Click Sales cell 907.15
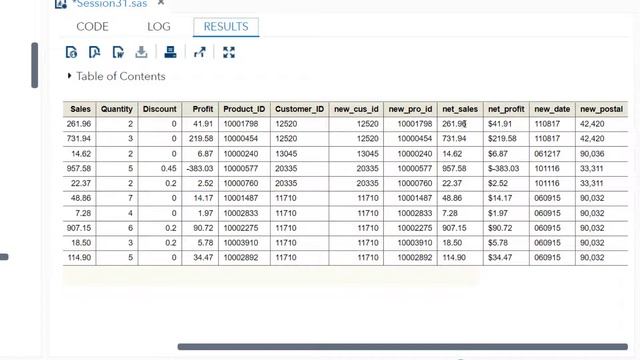Viewport: 640px width, 360px height. tap(79, 228)
